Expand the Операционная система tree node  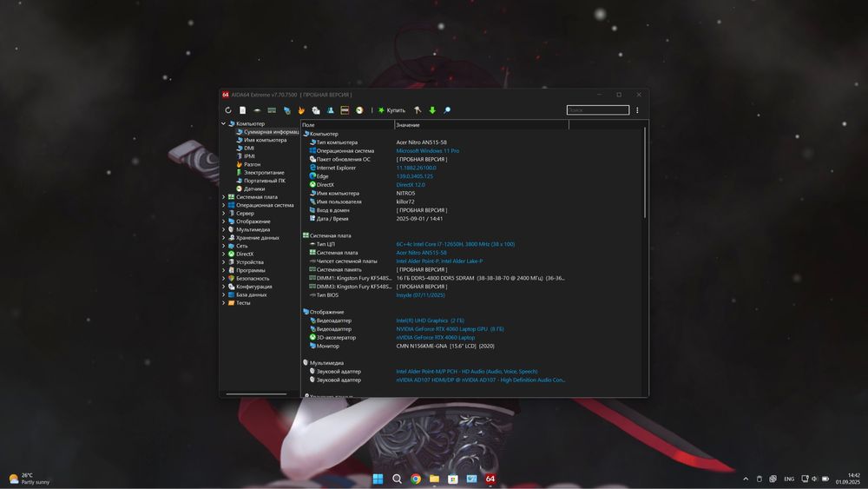click(224, 205)
